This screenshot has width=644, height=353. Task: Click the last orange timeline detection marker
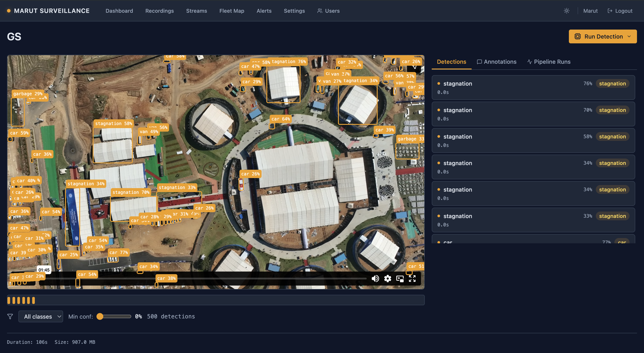click(x=34, y=300)
